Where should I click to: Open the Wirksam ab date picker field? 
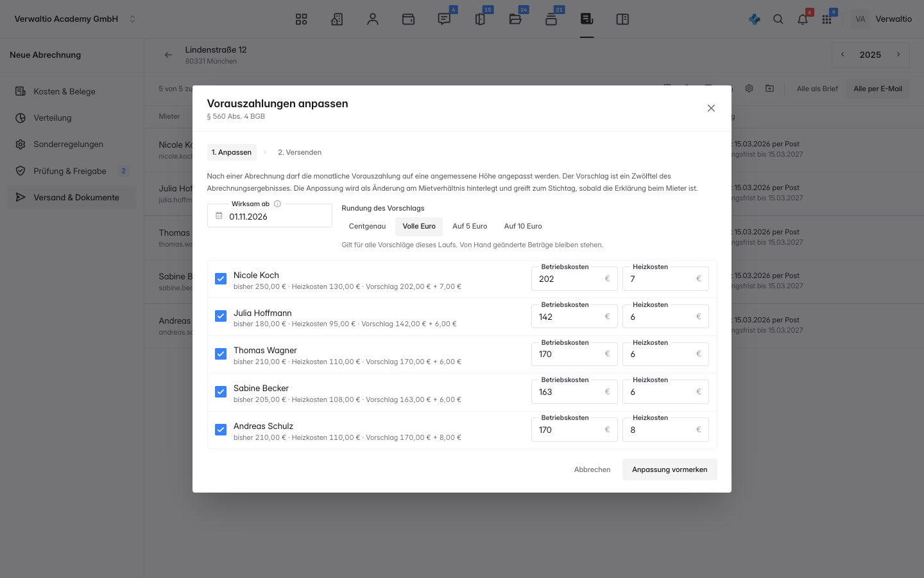(269, 216)
